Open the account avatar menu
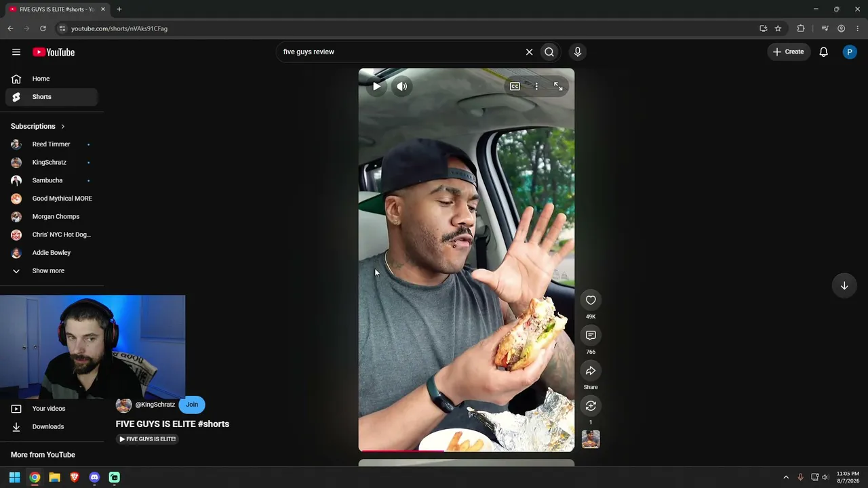 click(850, 52)
